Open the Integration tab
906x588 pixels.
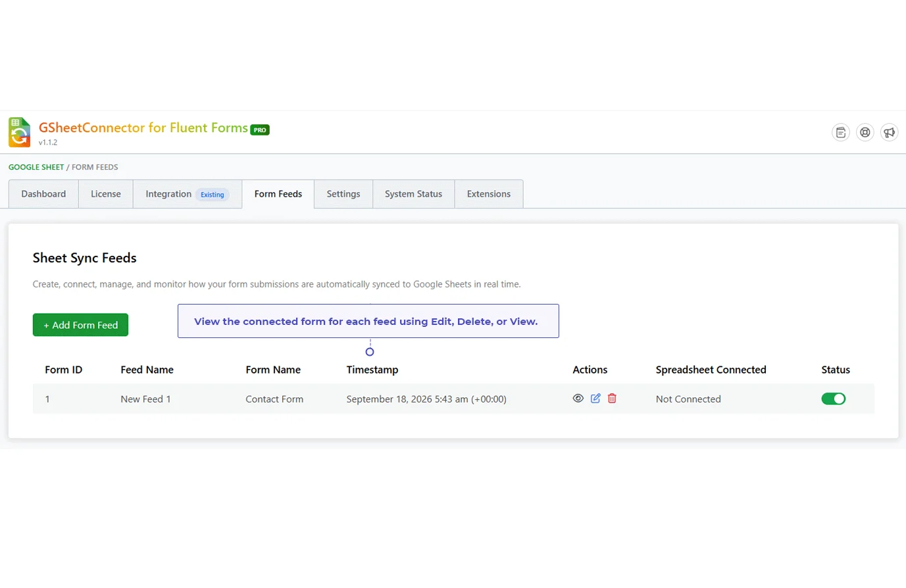click(x=188, y=194)
